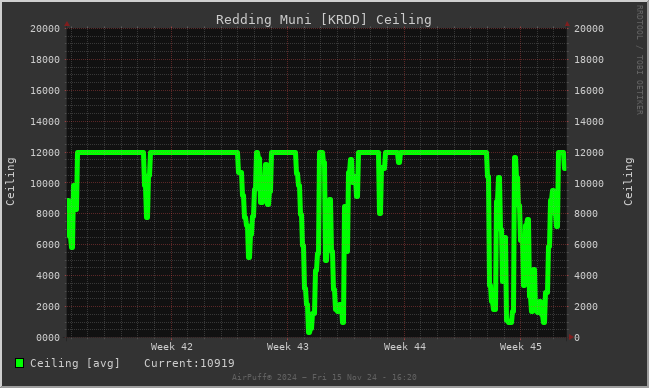Click the left axis 20000 label
Screen dimensions: 649x388
click(45, 29)
